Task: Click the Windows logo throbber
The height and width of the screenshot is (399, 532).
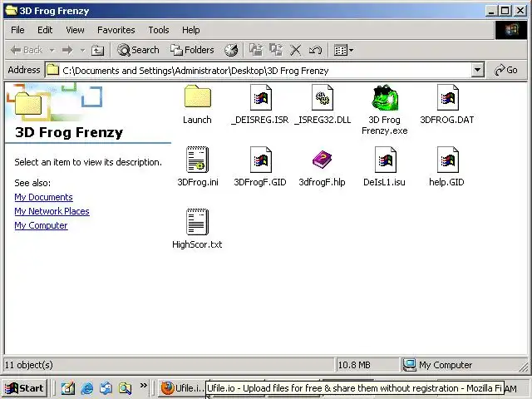Action: pos(511,30)
